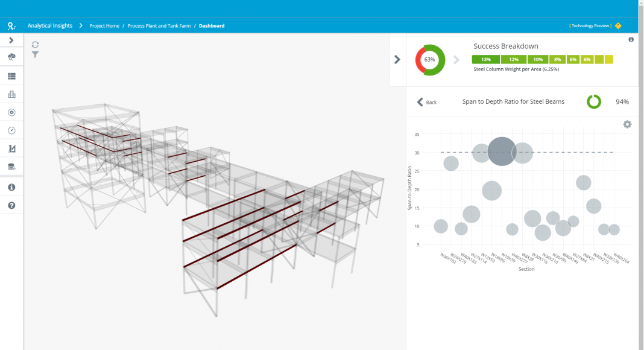
Task: Click the refresh icon above the 3D model
Action: tap(36, 45)
